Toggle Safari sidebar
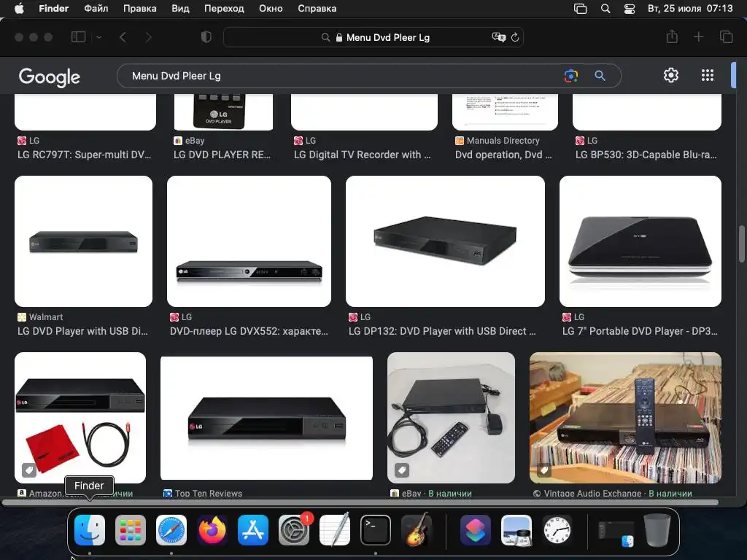The image size is (747, 560). pos(78,37)
